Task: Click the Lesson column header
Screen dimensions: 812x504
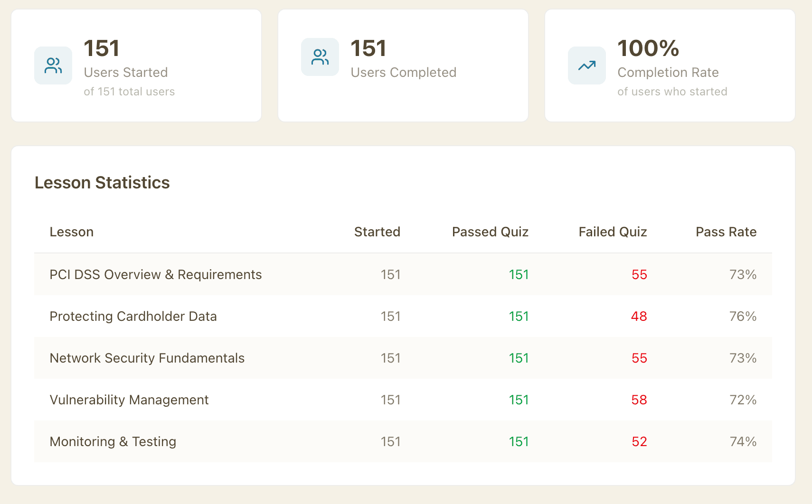Action: tap(72, 232)
